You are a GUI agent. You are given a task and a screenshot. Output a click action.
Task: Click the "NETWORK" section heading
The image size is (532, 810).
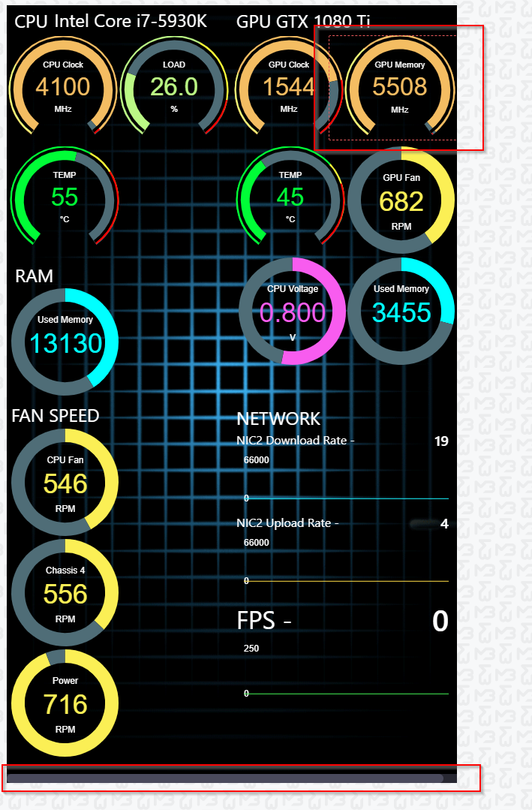pos(278,419)
